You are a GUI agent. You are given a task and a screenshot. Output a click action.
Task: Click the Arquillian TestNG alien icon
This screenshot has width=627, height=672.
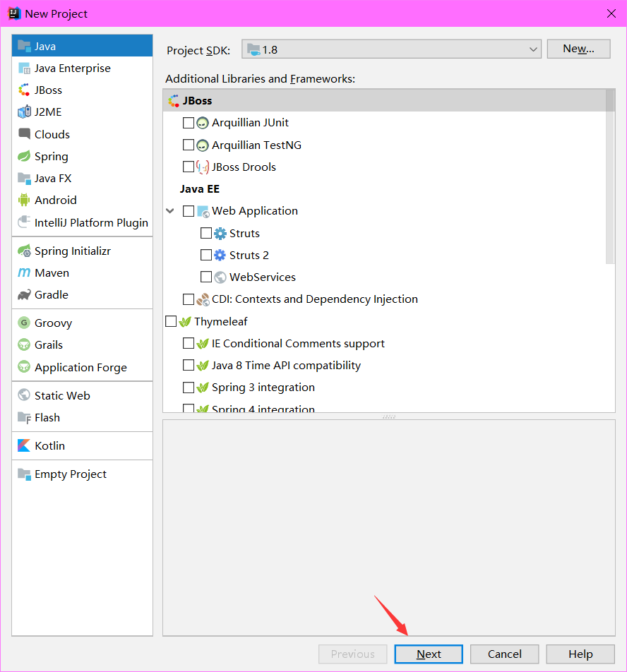(x=202, y=145)
